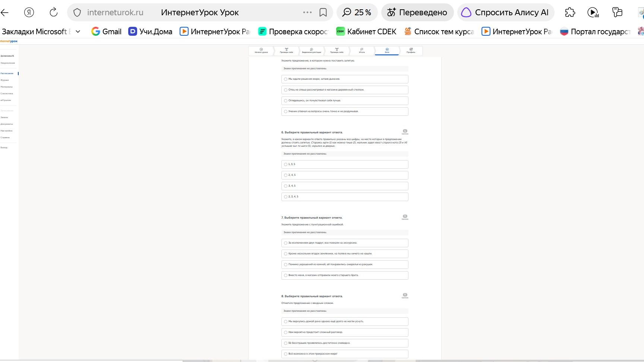The image size is (644, 362).
Task: Select answer '3, 4, 5' in question 6
Action: 345,186
